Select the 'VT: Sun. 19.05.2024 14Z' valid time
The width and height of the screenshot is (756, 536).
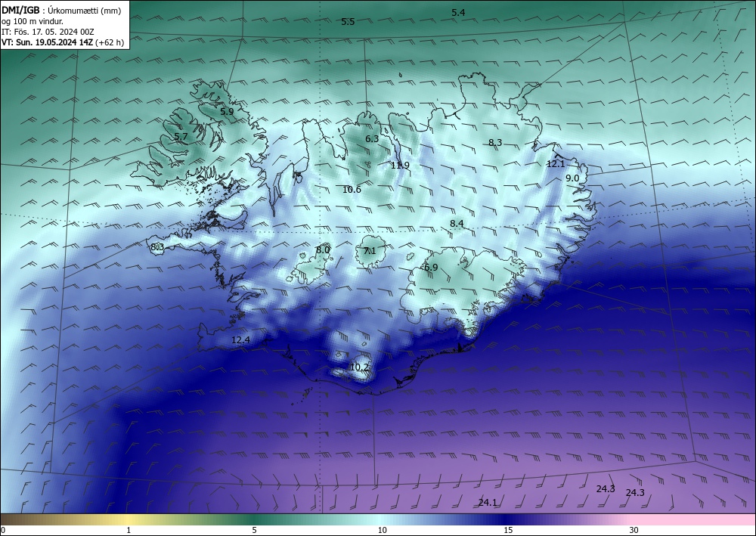coord(47,42)
